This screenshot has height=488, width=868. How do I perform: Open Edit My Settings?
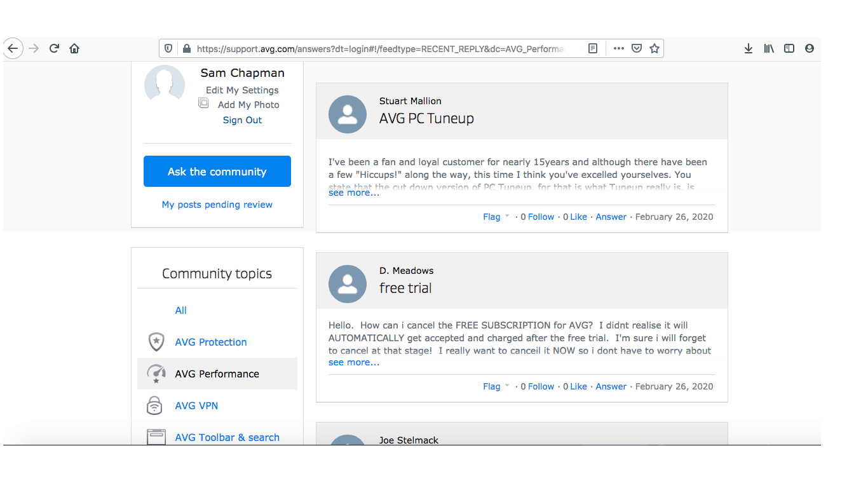pos(242,90)
